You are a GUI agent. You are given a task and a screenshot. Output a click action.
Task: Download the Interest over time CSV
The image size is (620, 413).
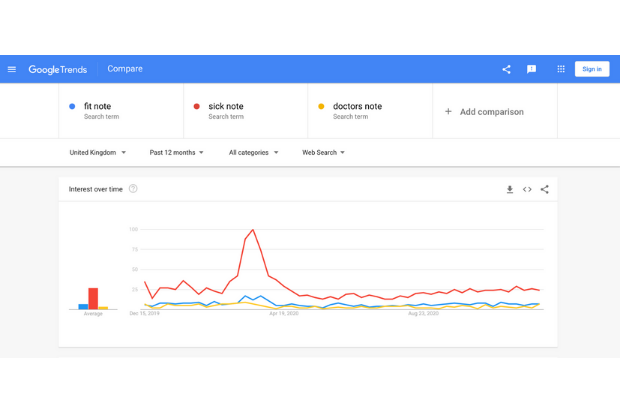coord(510,189)
